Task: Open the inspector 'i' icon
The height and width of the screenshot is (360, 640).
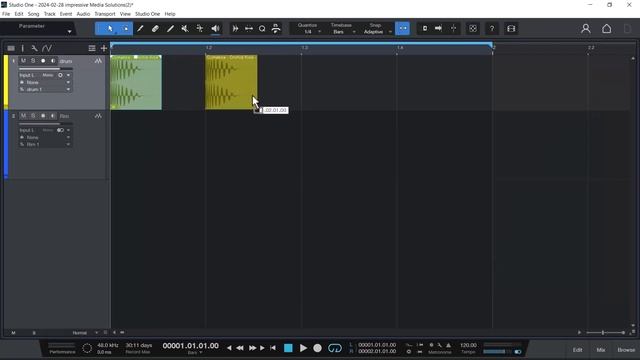Action: pos(22,48)
